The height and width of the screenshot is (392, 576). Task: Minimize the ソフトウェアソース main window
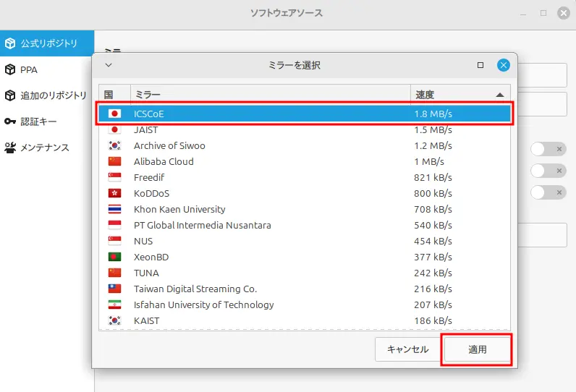(523, 14)
